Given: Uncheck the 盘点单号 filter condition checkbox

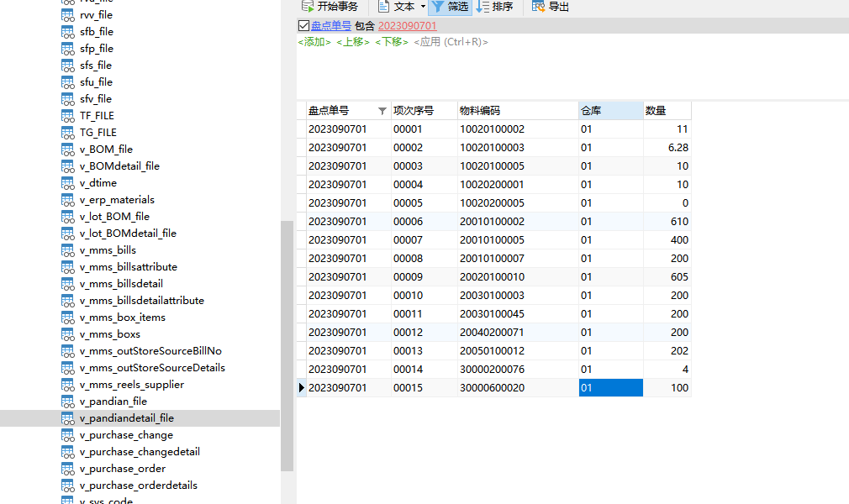Looking at the screenshot, I should 303,26.
